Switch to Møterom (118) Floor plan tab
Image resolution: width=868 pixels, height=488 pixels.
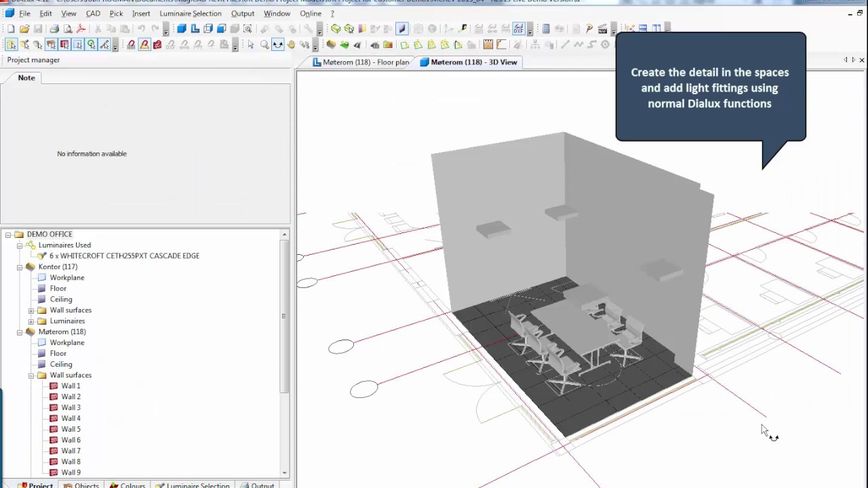(361, 62)
